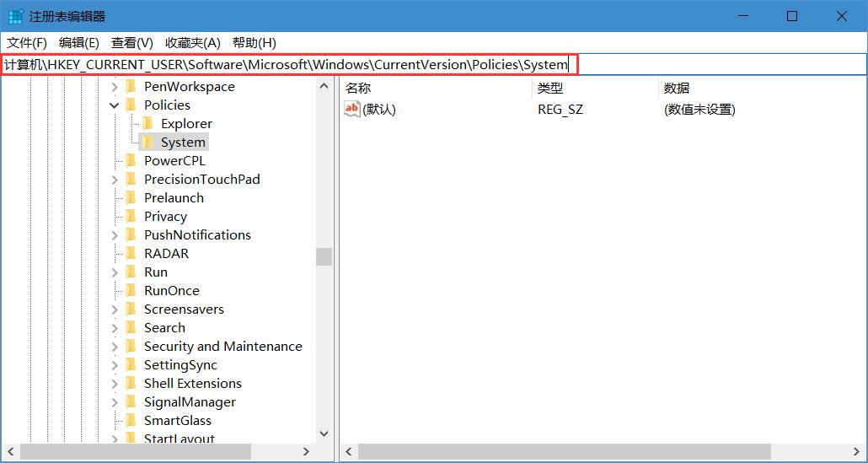
Task: Click the RunOnce folder icon
Action: click(131, 291)
